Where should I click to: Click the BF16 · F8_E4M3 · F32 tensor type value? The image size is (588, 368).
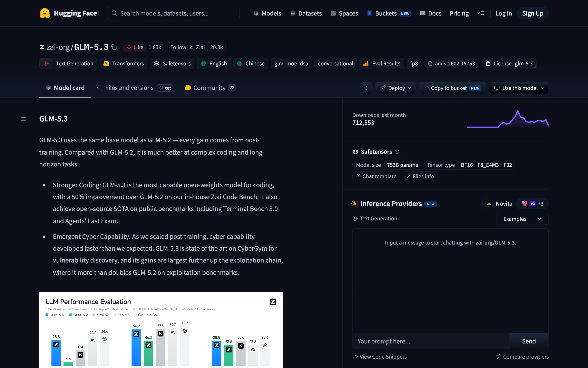[x=486, y=165]
